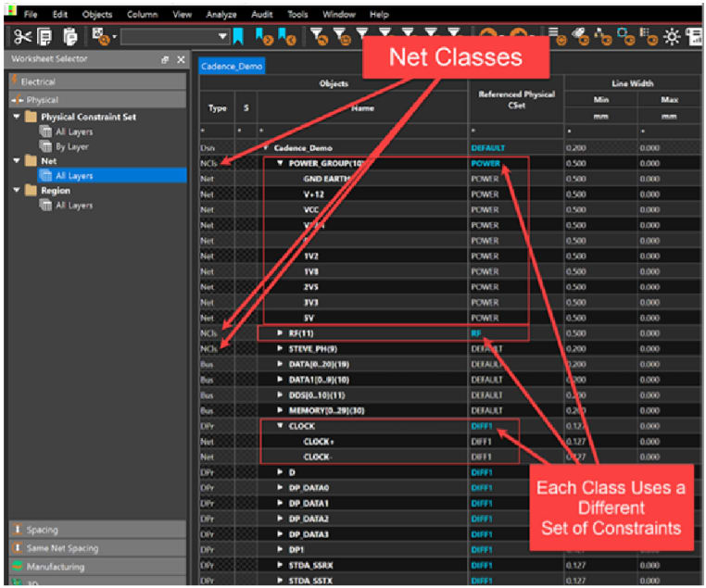The height and width of the screenshot is (588, 706).
Task: Expand the DATA1[0..9](10) bus
Action: pyautogui.click(x=280, y=380)
